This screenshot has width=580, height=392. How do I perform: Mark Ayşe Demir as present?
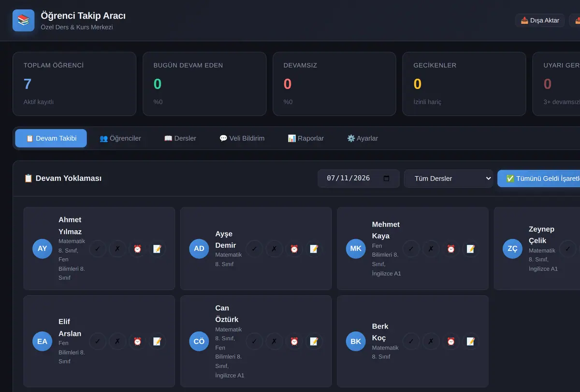254,248
